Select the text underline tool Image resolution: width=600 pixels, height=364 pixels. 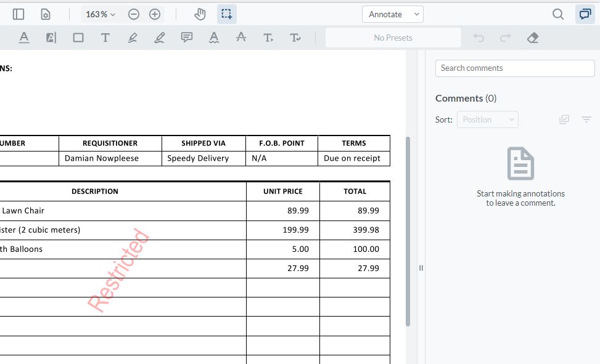click(x=23, y=38)
